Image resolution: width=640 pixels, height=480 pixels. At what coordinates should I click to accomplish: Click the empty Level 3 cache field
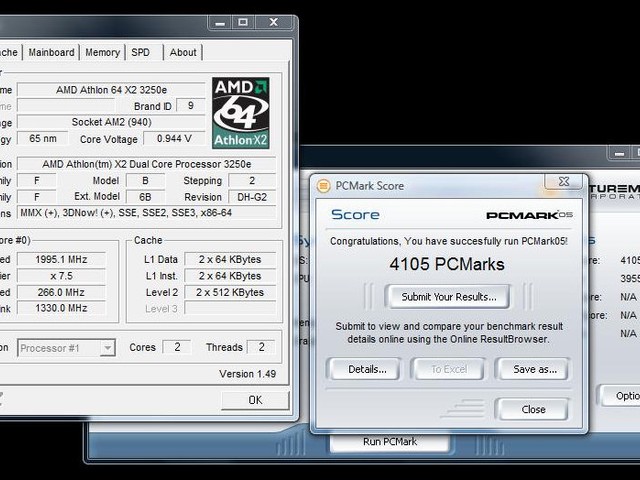point(230,308)
